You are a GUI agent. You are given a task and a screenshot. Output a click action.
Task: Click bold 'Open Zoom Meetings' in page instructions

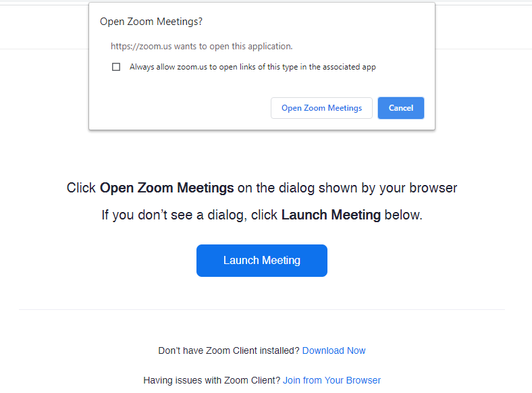point(167,188)
